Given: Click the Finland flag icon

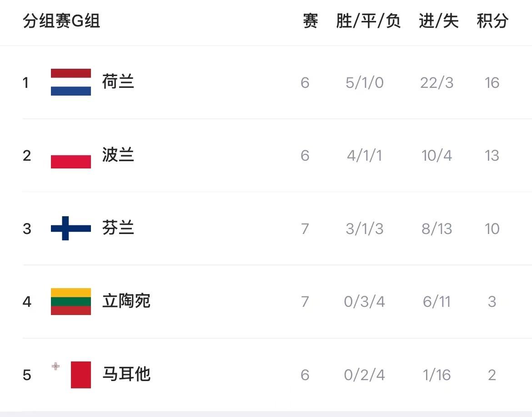Looking at the screenshot, I should click(x=70, y=229).
